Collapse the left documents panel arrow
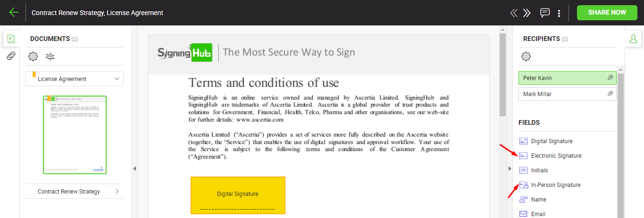 pyautogui.click(x=134, y=168)
